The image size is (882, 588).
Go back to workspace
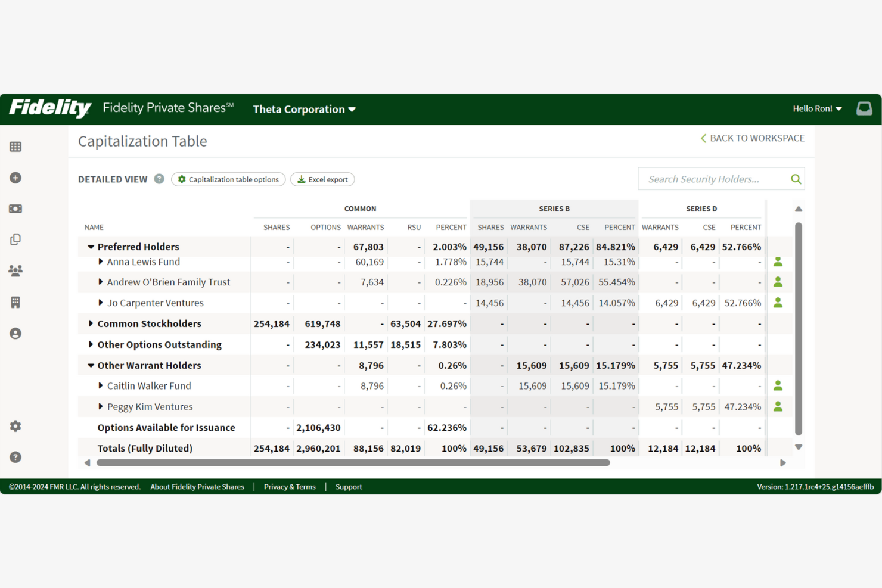coord(752,138)
